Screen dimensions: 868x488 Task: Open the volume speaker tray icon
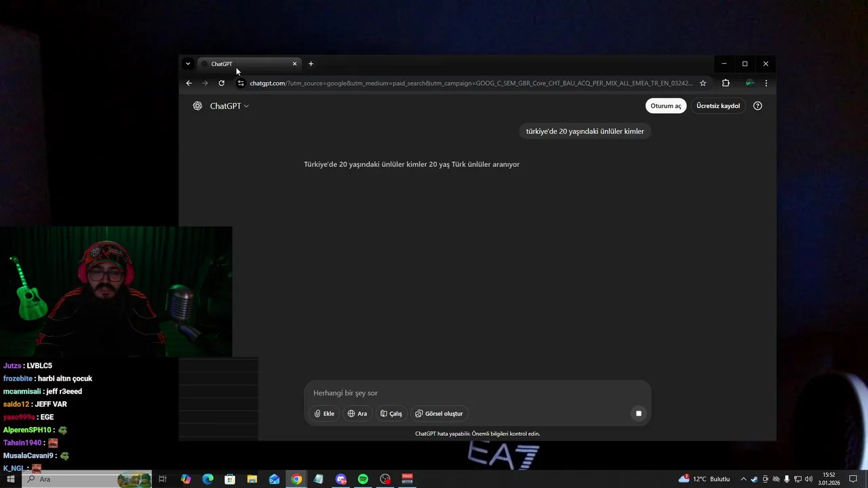[x=808, y=479]
